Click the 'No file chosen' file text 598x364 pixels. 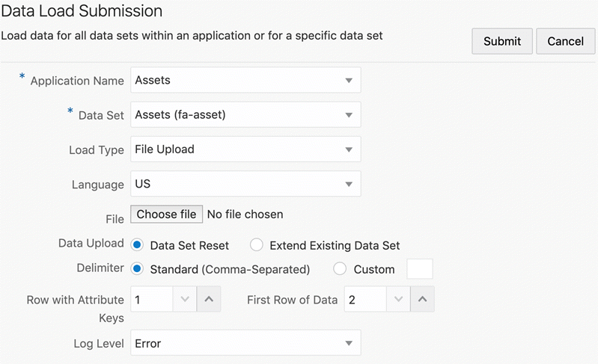[x=245, y=215]
